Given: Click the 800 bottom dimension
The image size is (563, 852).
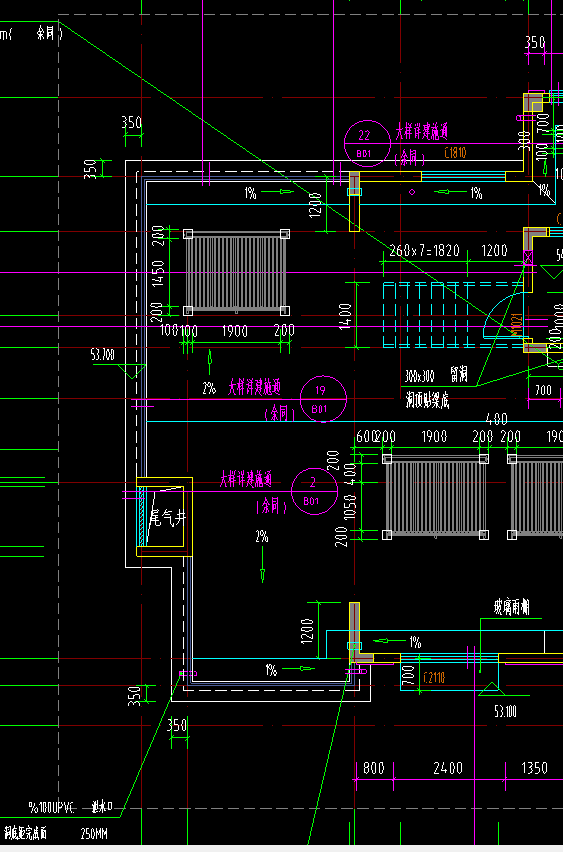Looking at the screenshot, I should (x=373, y=768).
